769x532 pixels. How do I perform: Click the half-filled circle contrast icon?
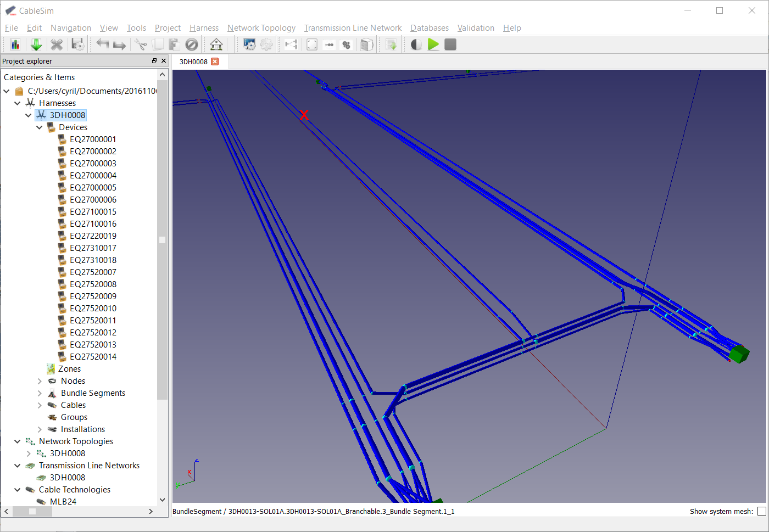pos(416,44)
